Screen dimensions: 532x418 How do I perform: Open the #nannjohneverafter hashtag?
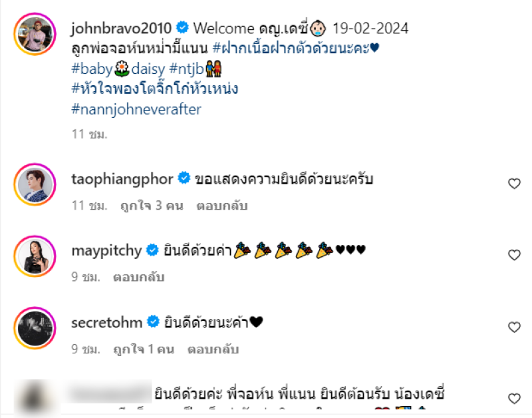point(136,109)
